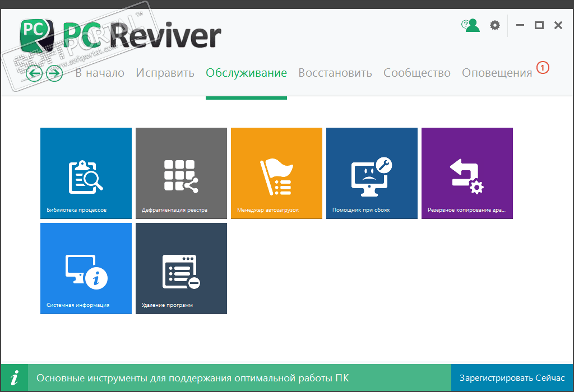Select the Помощник при сбоях tile
574x392 pixels.
372,174
